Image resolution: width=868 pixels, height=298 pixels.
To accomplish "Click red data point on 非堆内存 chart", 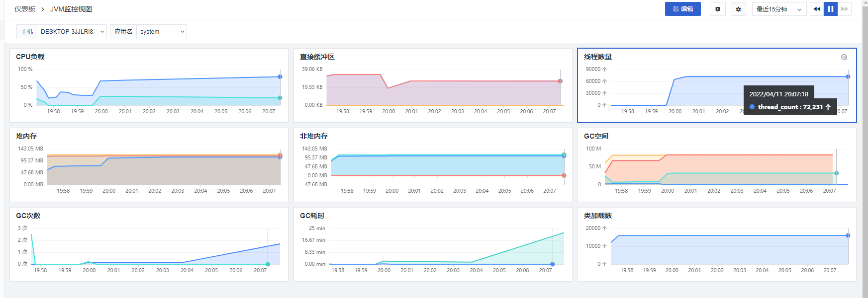I will pos(564,175).
